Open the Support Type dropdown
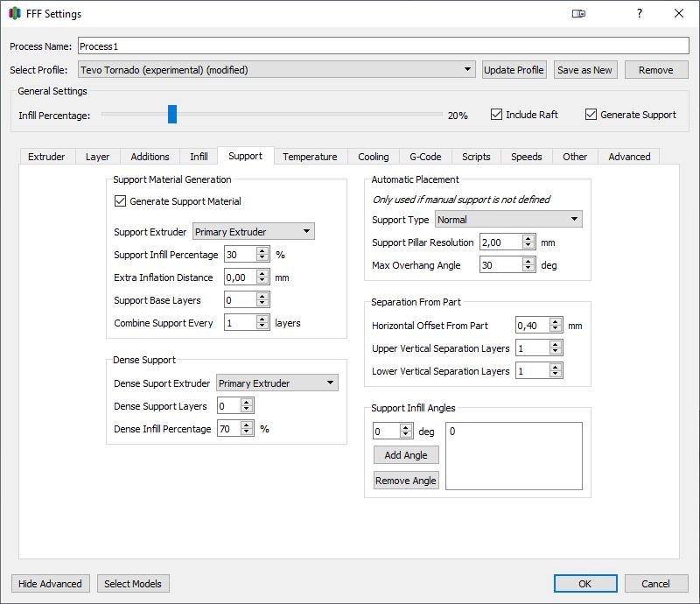 [x=508, y=220]
